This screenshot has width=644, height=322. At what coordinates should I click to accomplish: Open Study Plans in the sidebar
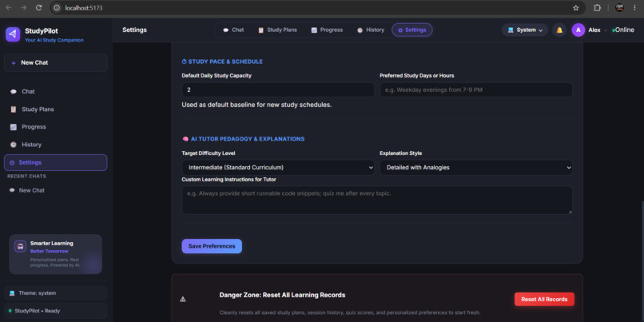[x=55, y=109]
